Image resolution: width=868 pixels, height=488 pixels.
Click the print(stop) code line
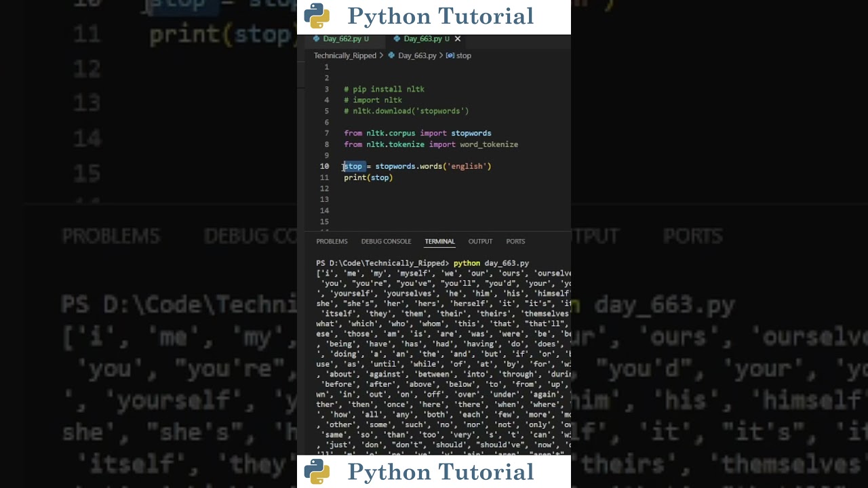[x=368, y=178]
